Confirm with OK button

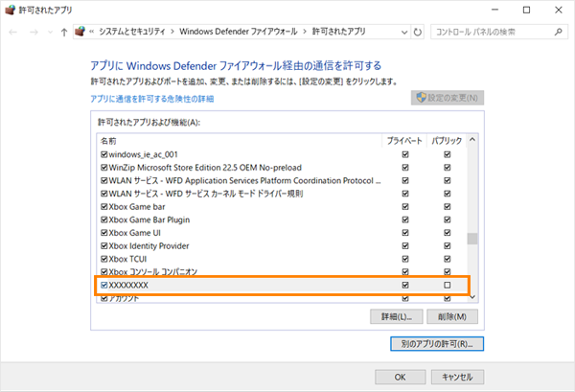point(400,377)
